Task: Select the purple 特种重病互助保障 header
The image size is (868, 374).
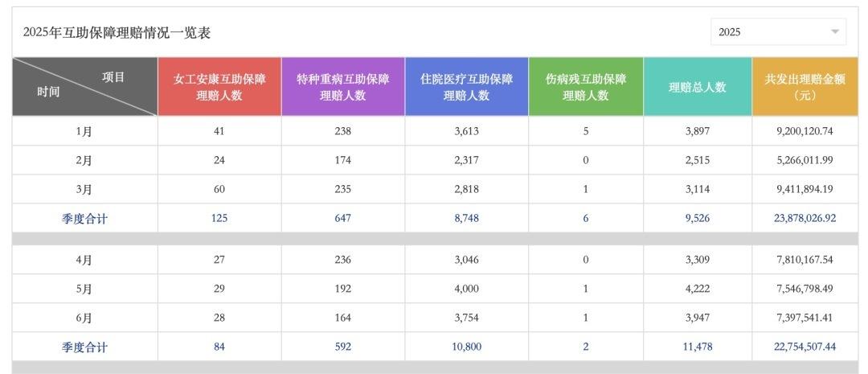Action: click(x=343, y=87)
